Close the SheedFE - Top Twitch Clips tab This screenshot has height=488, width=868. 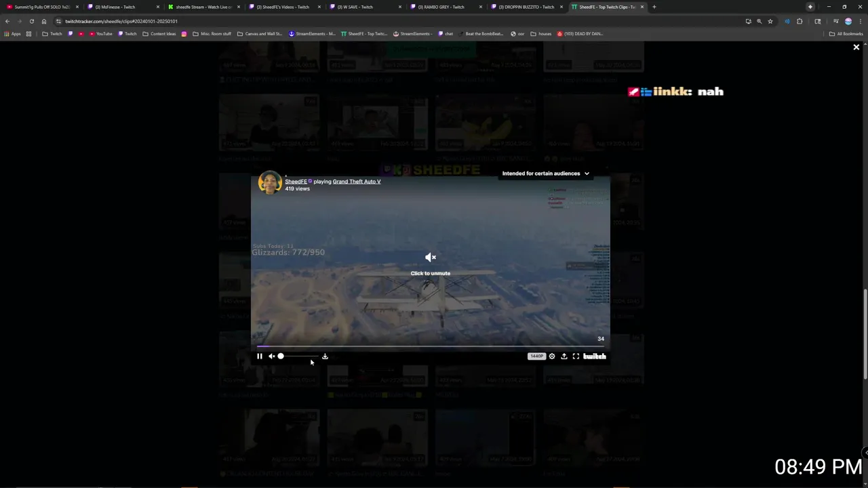pos(642,7)
